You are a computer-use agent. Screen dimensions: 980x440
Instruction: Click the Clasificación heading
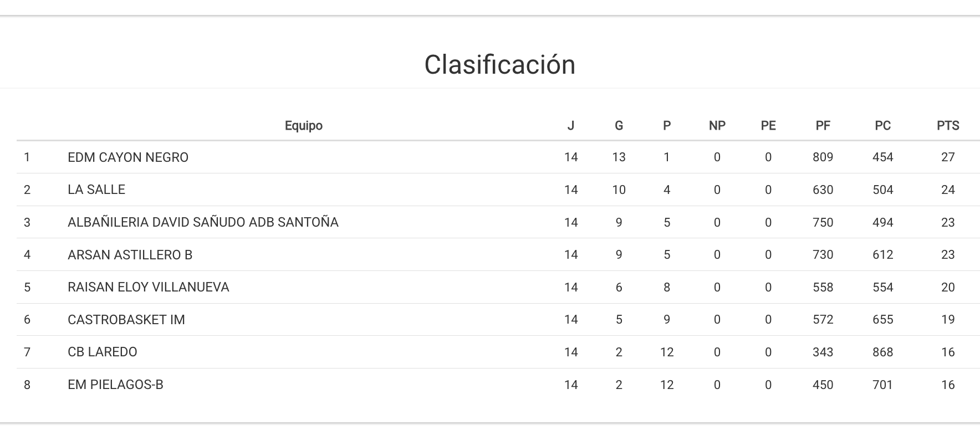[499, 65]
